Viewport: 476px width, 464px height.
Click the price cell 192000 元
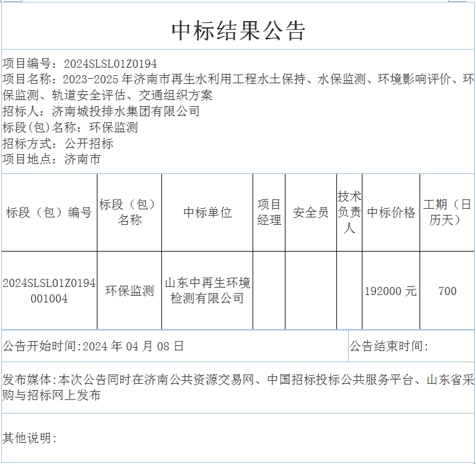pos(390,291)
